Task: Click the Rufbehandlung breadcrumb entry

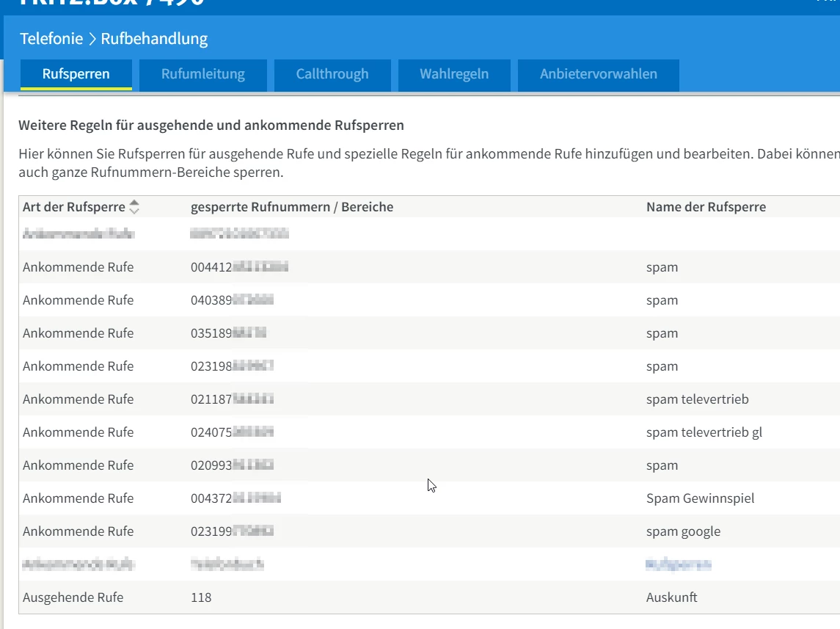Action: [x=154, y=38]
